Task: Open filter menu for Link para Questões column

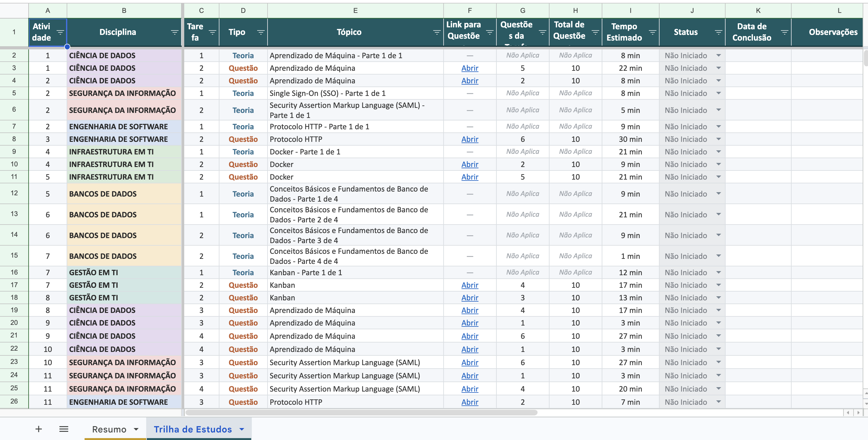Action: click(x=489, y=32)
